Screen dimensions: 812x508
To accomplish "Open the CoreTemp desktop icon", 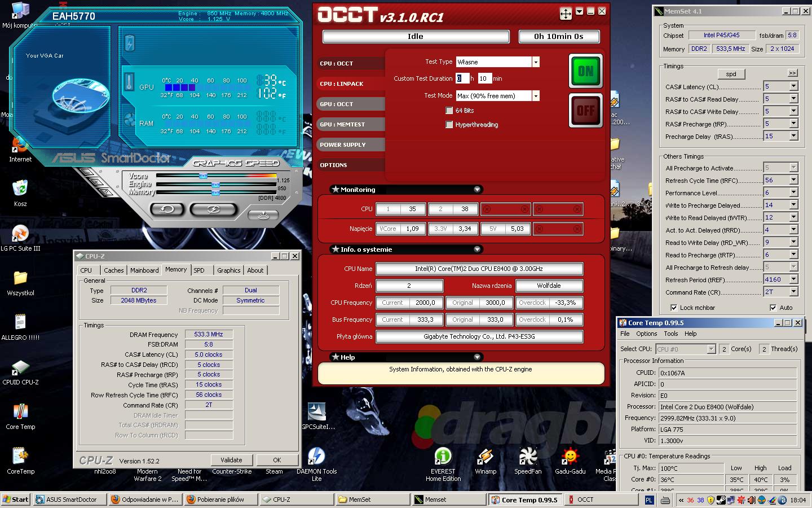I will 20,456.
